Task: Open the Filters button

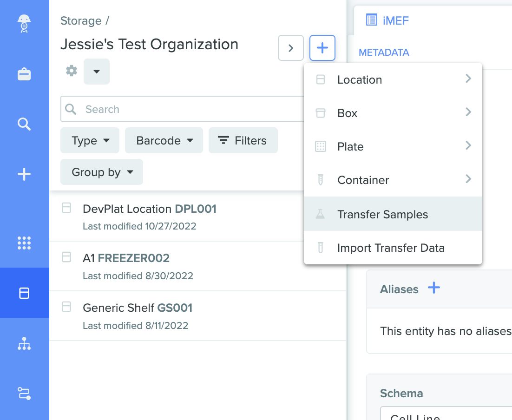Action: click(243, 140)
